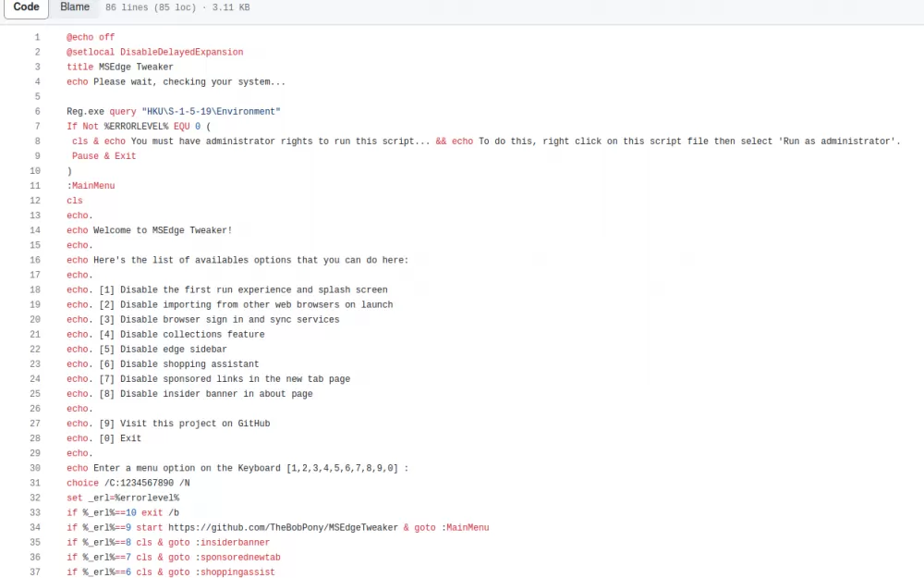Click 'set _erl=%errorlevel%' line
Viewport: 924px width, 578px height.
tap(123, 498)
